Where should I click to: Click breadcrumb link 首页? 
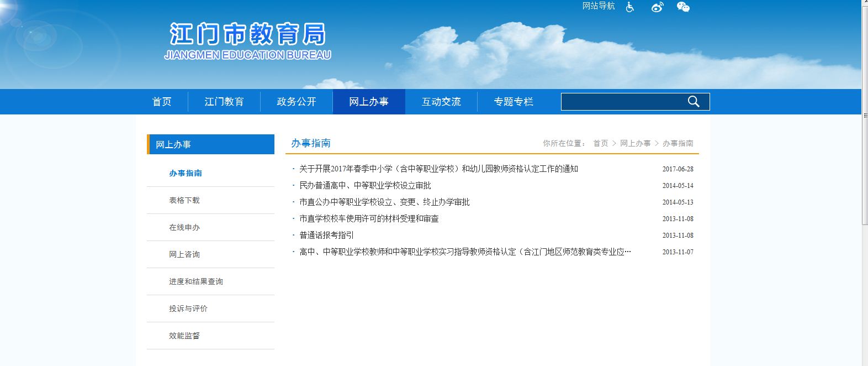[x=601, y=143]
